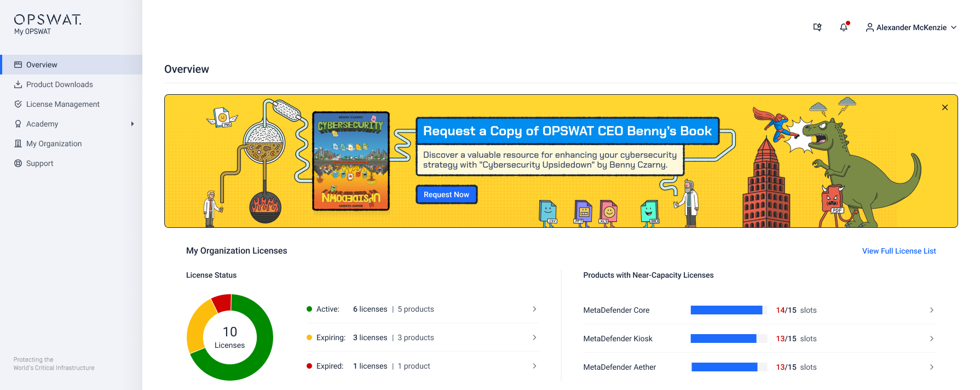Open the Overview menu item
Viewport: 980px width, 390px height.
coord(71,65)
